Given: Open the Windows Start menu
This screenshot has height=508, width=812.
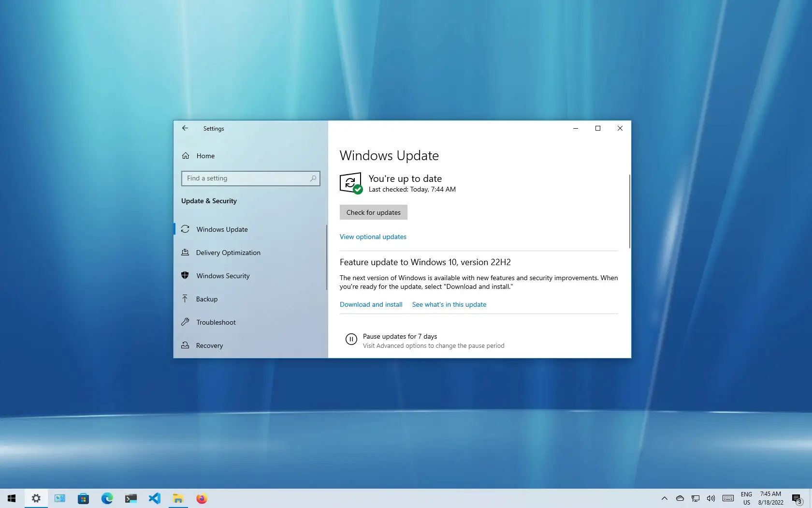Looking at the screenshot, I should point(12,498).
